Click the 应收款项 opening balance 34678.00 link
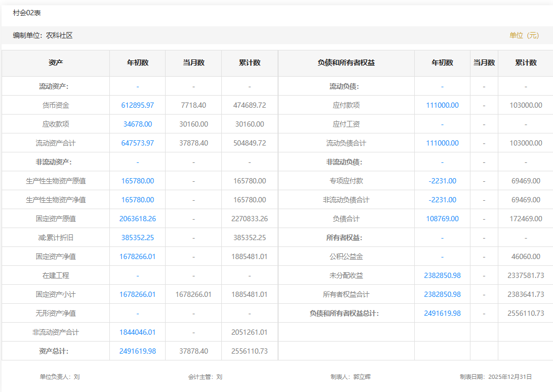The width and height of the screenshot is (553, 392). coord(137,124)
